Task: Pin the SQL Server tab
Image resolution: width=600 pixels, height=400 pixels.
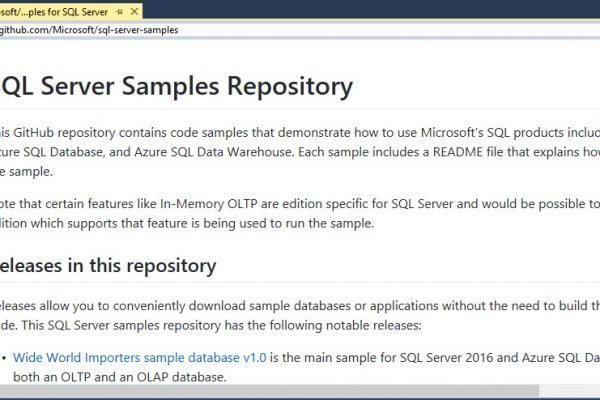Action: pos(119,12)
